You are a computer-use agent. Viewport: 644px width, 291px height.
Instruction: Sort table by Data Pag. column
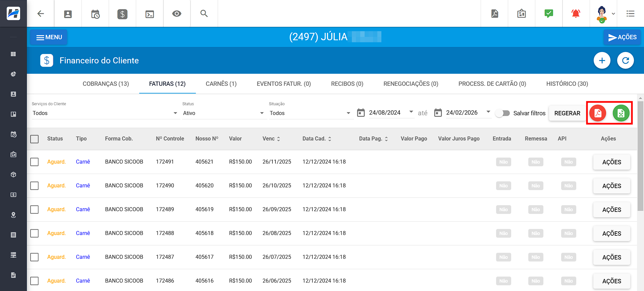[x=374, y=139]
